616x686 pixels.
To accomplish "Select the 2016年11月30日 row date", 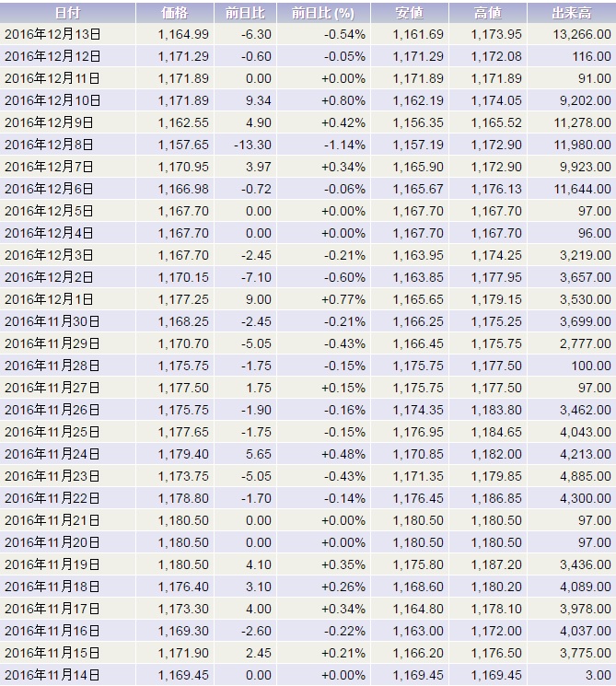I will (52, 321).
